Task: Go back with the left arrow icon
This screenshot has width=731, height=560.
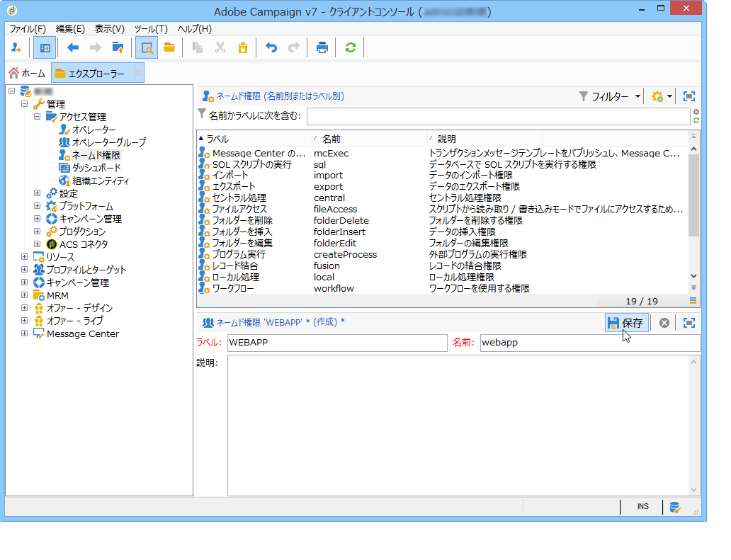Action: (x=73, y=47)
